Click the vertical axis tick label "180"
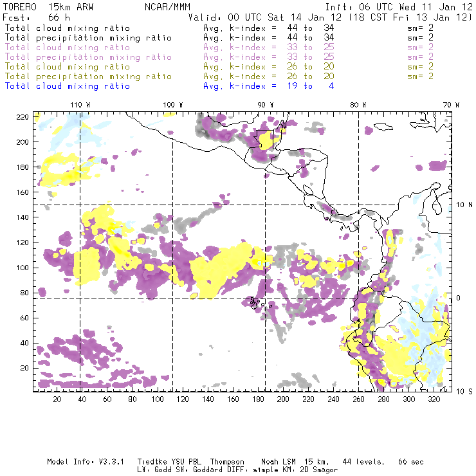The width and height of the screenshot is (476, 476). tap(23, 167)
